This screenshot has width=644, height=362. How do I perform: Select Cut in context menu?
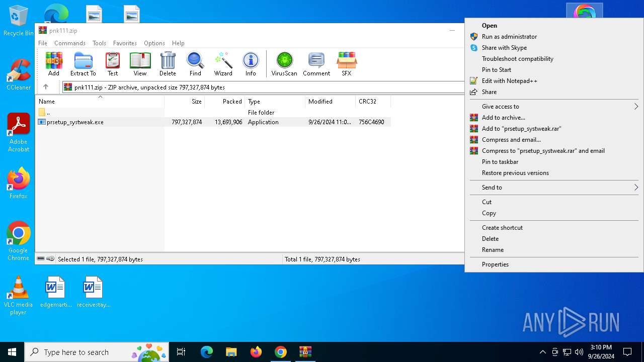[x=554, y=202]
